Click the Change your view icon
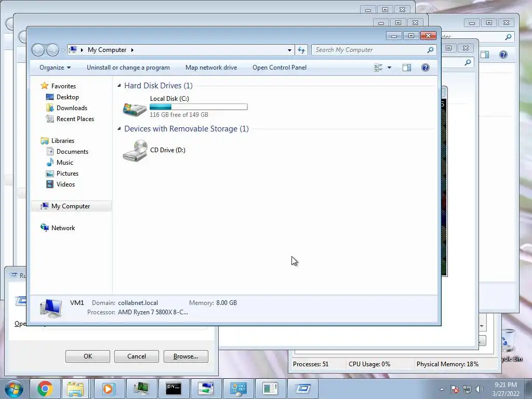Screen dimensions: 532x399 [x=378, y=68]
